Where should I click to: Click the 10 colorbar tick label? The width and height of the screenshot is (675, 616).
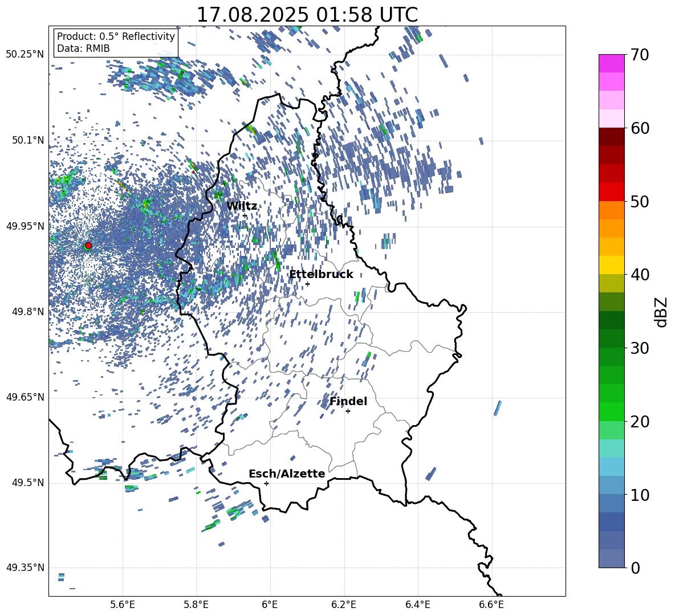click(x=640, y=495)
